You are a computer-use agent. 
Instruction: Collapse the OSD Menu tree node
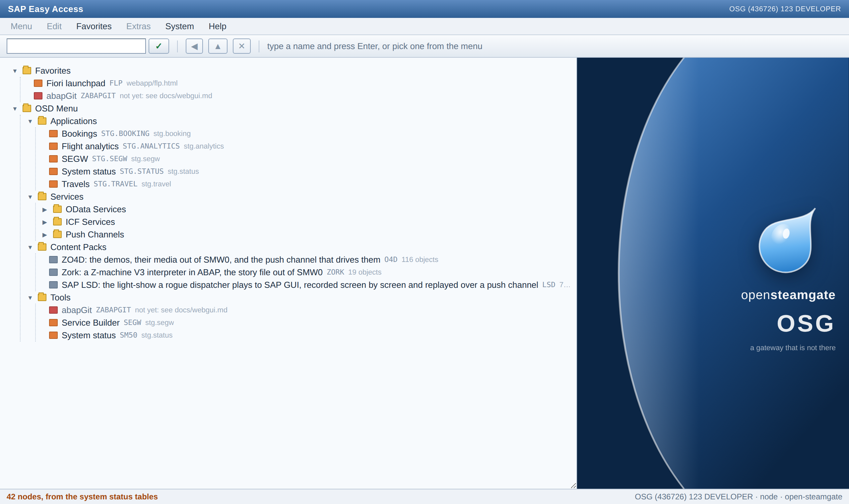coord(15,109)
